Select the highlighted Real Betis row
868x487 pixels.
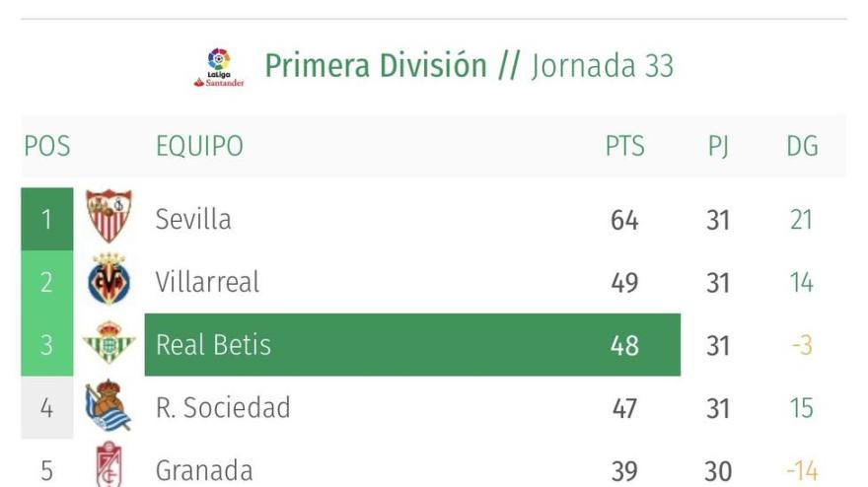click(411, 345)
